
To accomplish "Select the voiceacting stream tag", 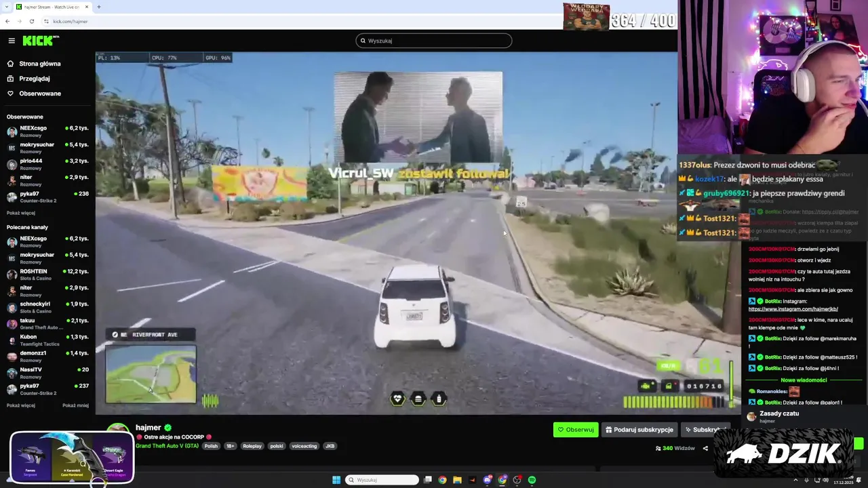I will click(304, 446).
